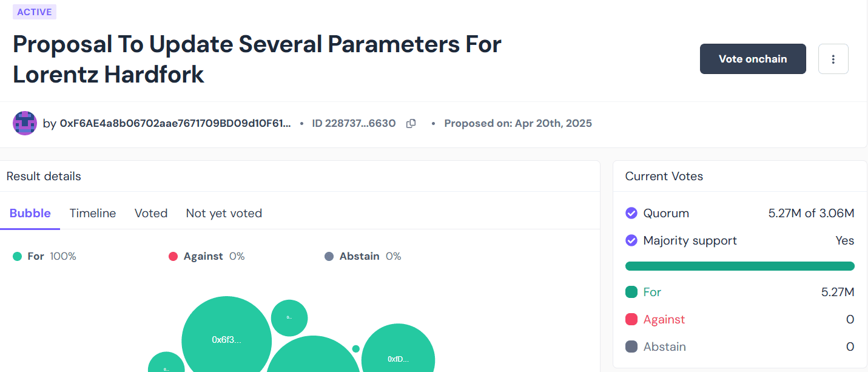
Task: Click the green For square in Current Votes
Action: [631, 292]
